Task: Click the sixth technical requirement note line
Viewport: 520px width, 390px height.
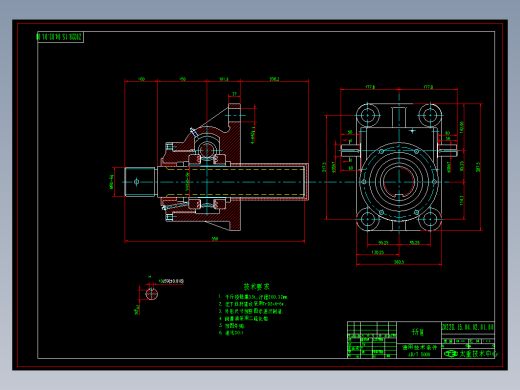Action: (x=231, y=333)
